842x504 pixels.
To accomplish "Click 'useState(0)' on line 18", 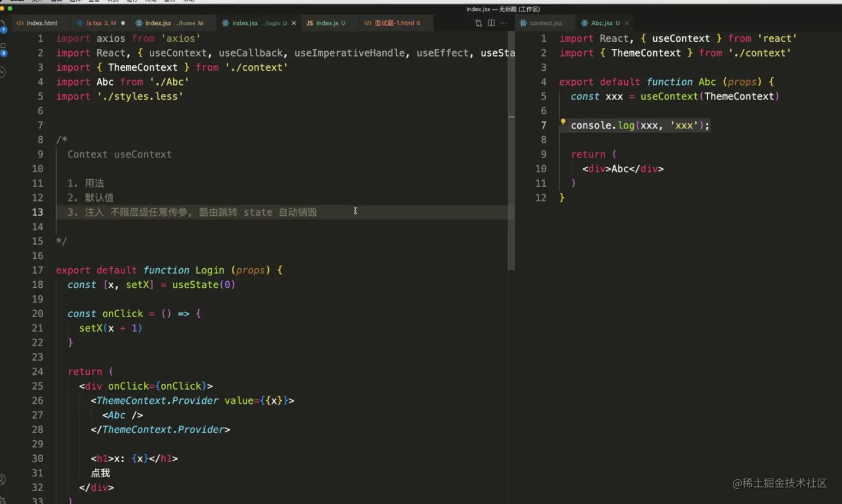I will 204,285.
